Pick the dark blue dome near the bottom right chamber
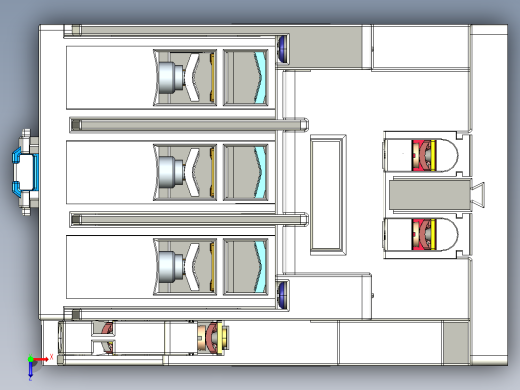Viewport: 520px width, 390px height. click(x=283, y=295)
